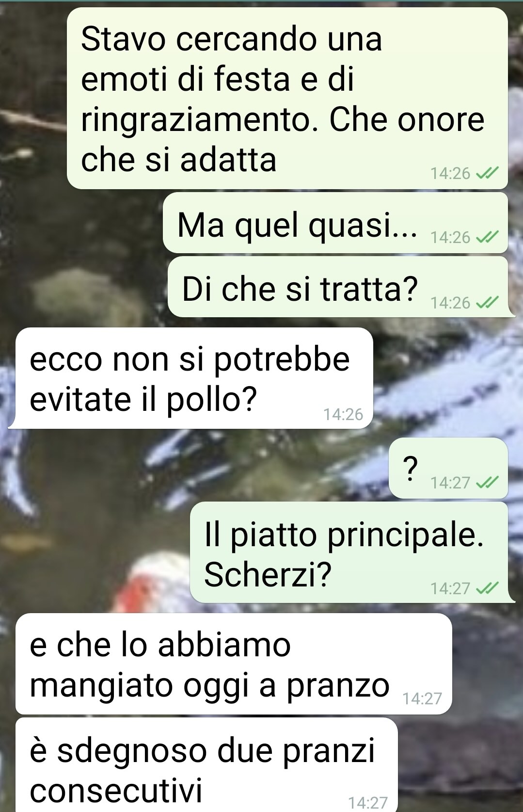Select the single '?' sent message
This screenshot has width=523, height=812.
coord(448,468)
